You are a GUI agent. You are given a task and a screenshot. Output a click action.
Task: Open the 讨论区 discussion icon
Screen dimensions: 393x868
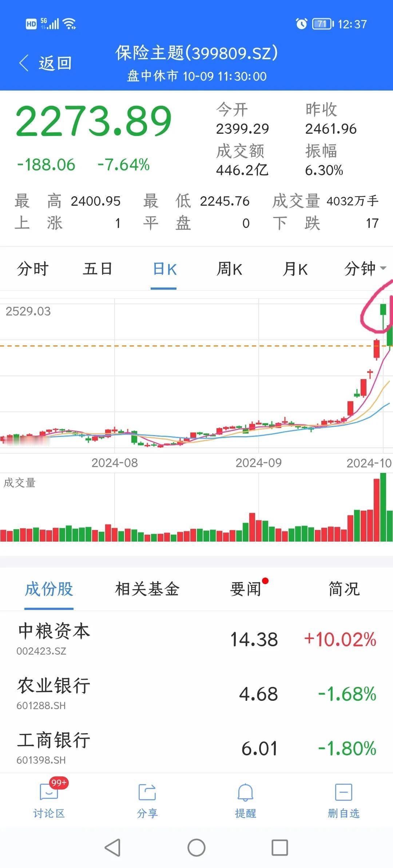[x=49, y=792]
